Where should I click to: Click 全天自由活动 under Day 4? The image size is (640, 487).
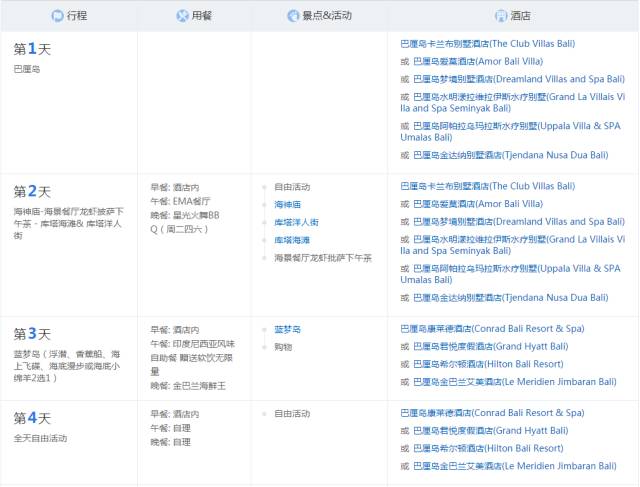[x=40, y=438]
